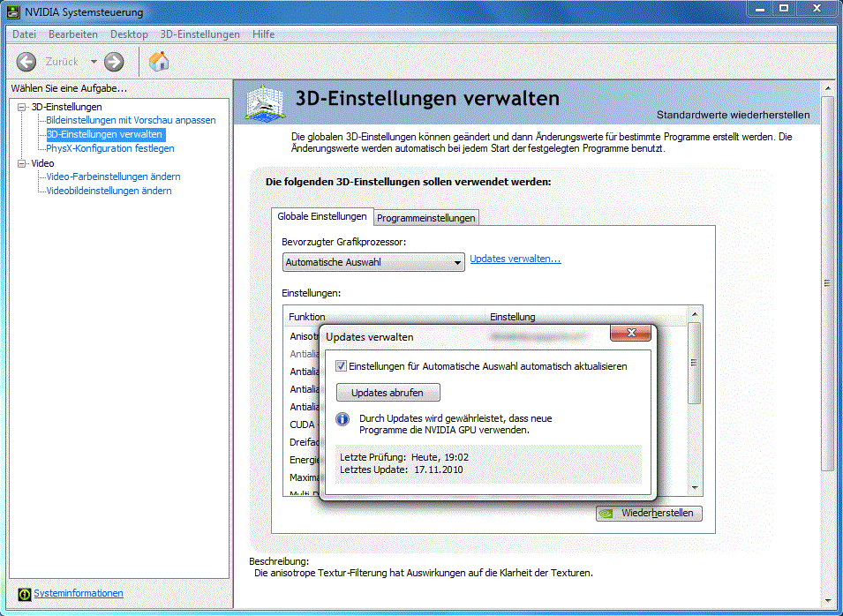Open the Bearbeiten menu
This screenshot has width=843, height=616.
73,34
